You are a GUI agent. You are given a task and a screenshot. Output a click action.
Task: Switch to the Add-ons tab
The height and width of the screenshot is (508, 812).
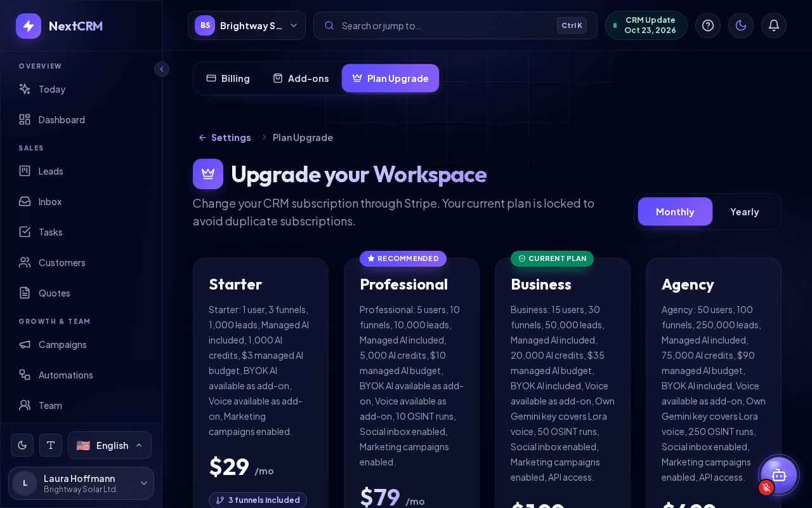pyautogui.click(x=301, y=78)
